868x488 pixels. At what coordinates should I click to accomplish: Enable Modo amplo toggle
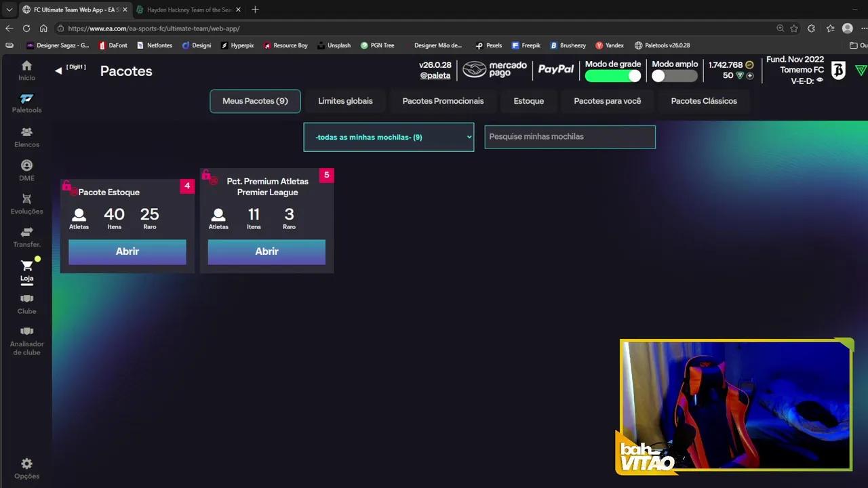click(x=673, y=76)
